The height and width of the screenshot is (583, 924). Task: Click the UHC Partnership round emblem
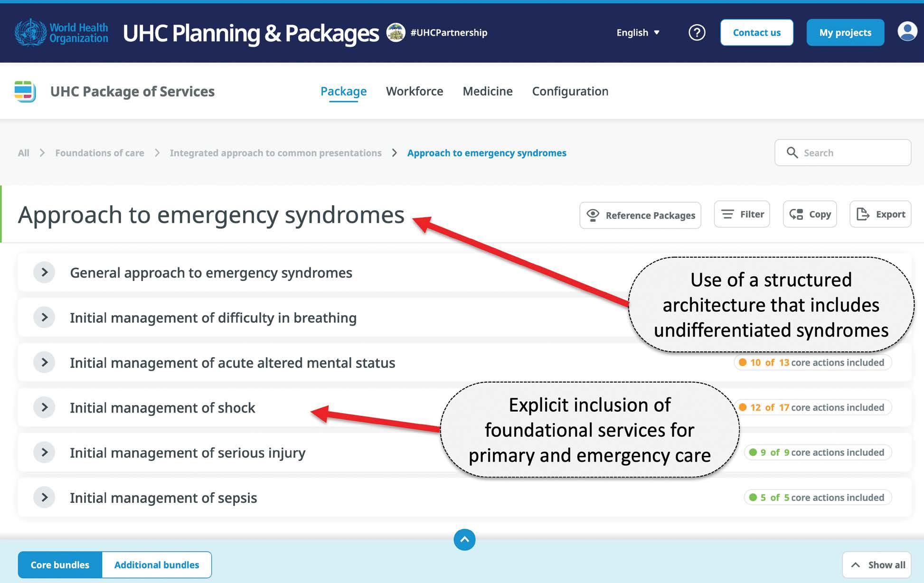click(x=396, y=32)
